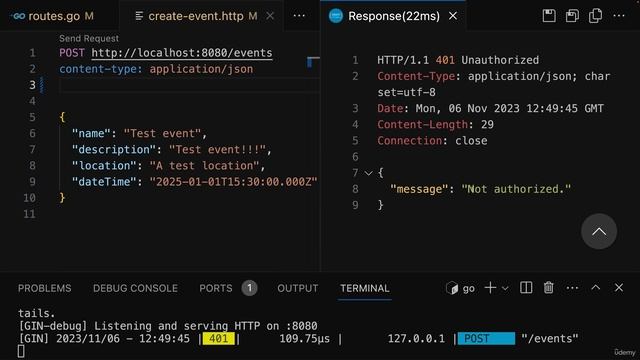Collapse the JSON body fold on response line 7
640x360 pixels.
[x=369, y=173]
